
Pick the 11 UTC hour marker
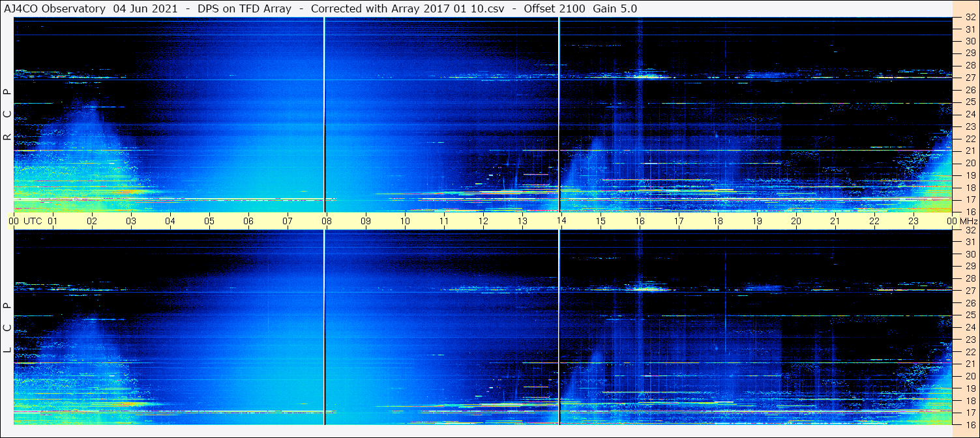coord(444,221)
